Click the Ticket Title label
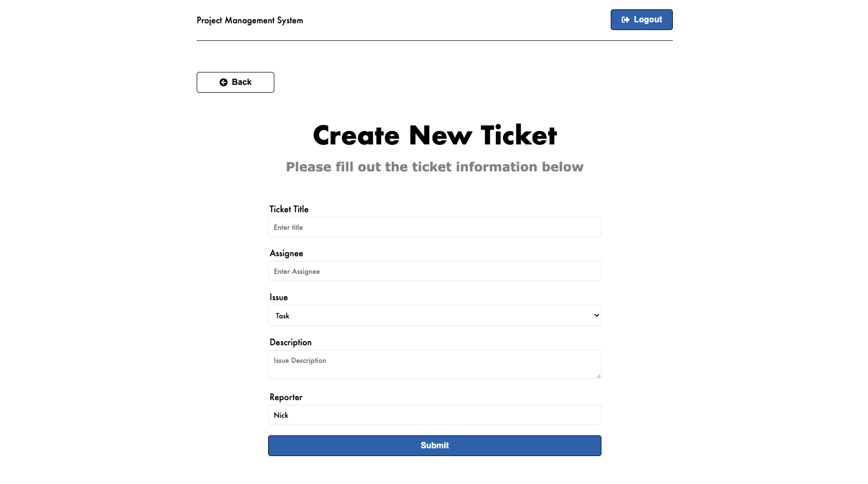The width and height of the screenshot is (868, 484). [288, 209]
